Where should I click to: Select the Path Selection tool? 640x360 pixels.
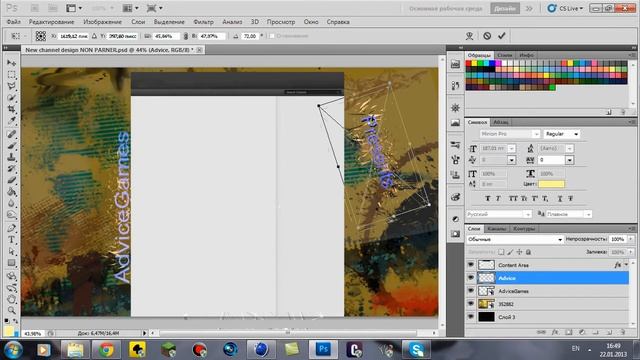[x=11, y=251]
